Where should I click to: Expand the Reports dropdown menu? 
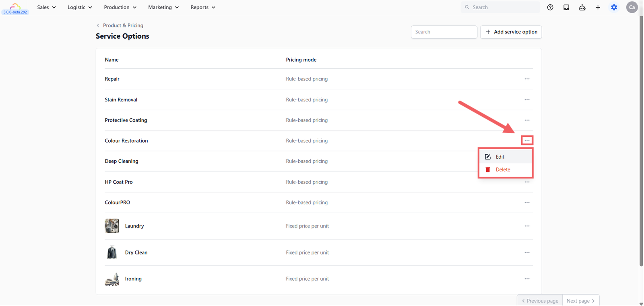point(203,7)
